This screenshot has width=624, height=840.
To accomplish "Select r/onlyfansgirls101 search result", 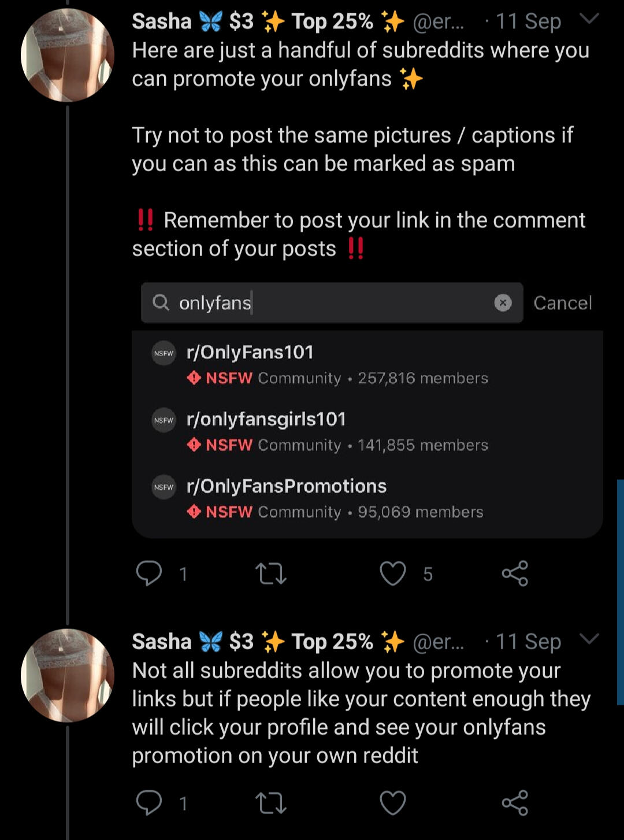I will (266, 420).
